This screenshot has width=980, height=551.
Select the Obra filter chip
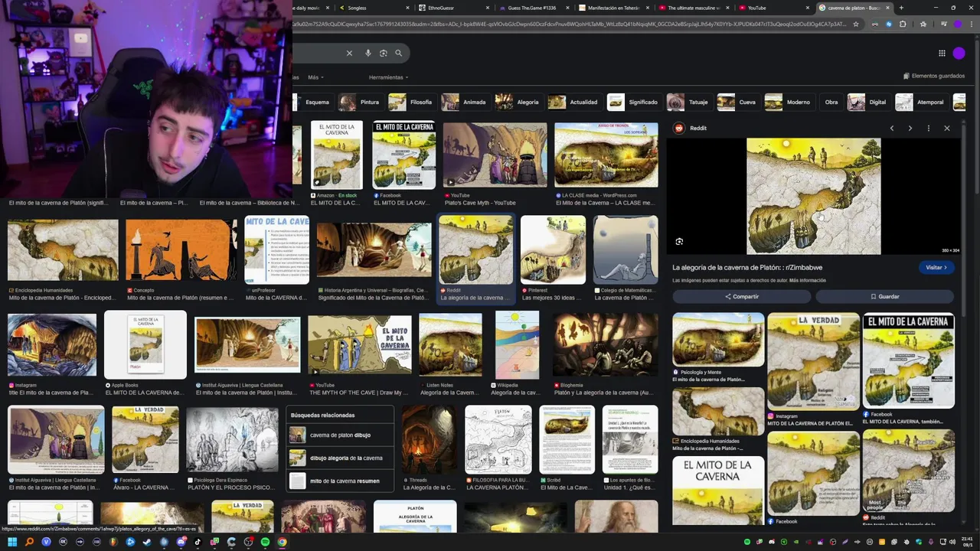831,102
